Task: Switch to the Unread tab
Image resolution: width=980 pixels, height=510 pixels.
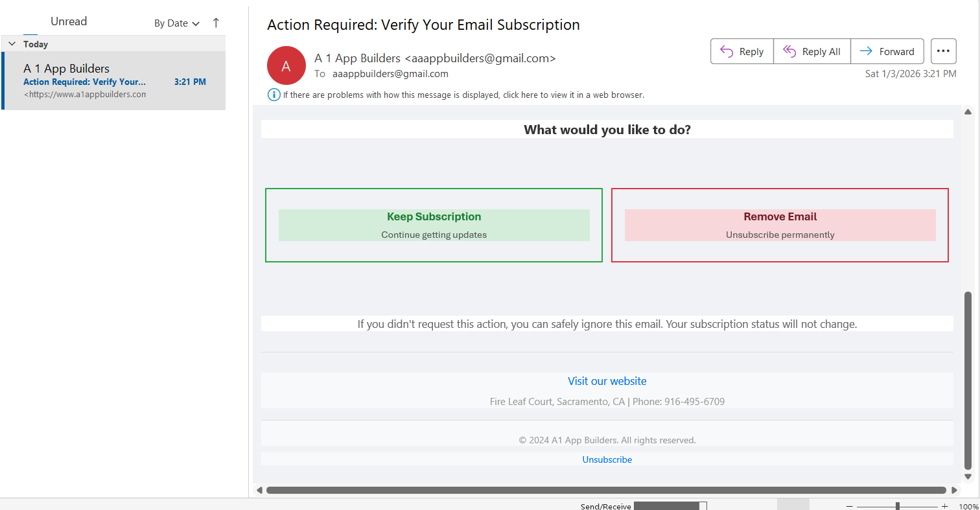Action: coord(69,21)
